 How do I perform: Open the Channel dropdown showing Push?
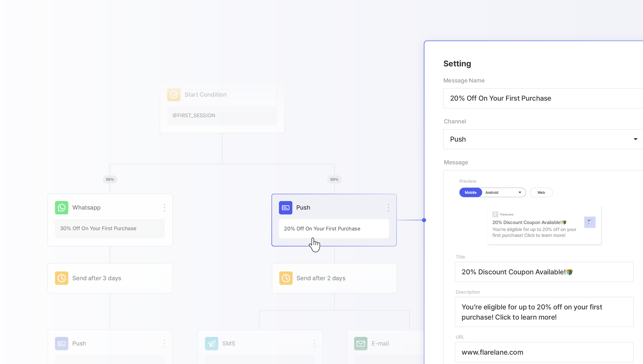pyautogui.click(x=543, y=139)
